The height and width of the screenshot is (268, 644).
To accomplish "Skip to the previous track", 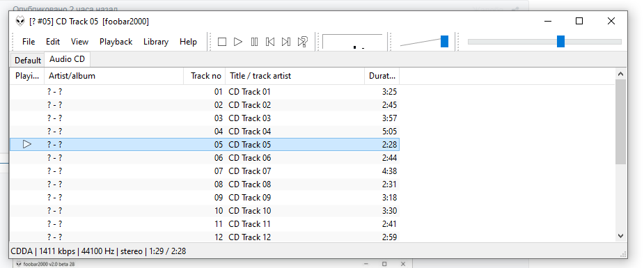I will pos(270,42).
